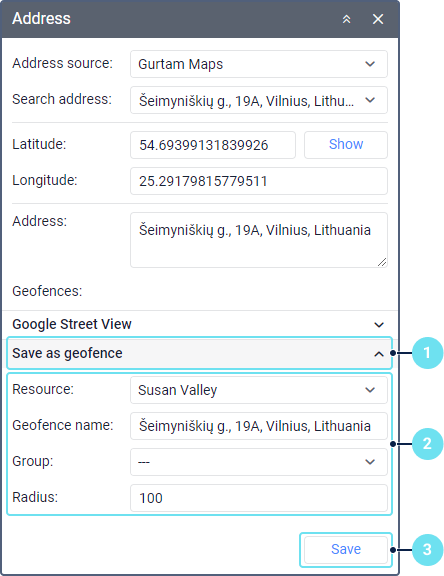This screenshot has width=444, height=576.
Task: Collapse the Address window using the double-chevron icon
Action: click(346, 19)
